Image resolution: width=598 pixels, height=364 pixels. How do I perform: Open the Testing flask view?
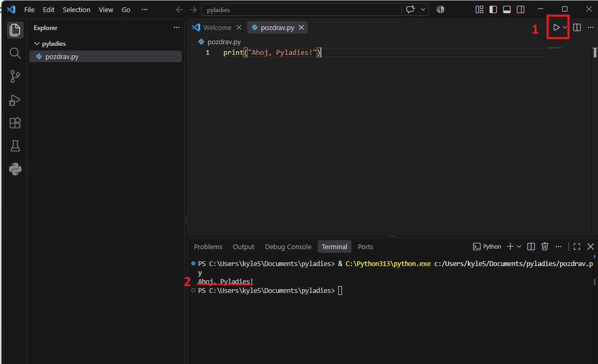coord(15,146)
